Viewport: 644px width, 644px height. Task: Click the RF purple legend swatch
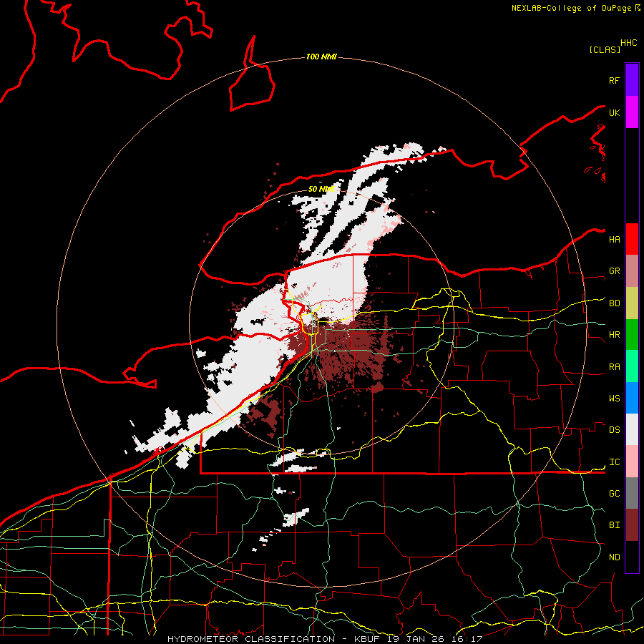[x=632, y=80]
